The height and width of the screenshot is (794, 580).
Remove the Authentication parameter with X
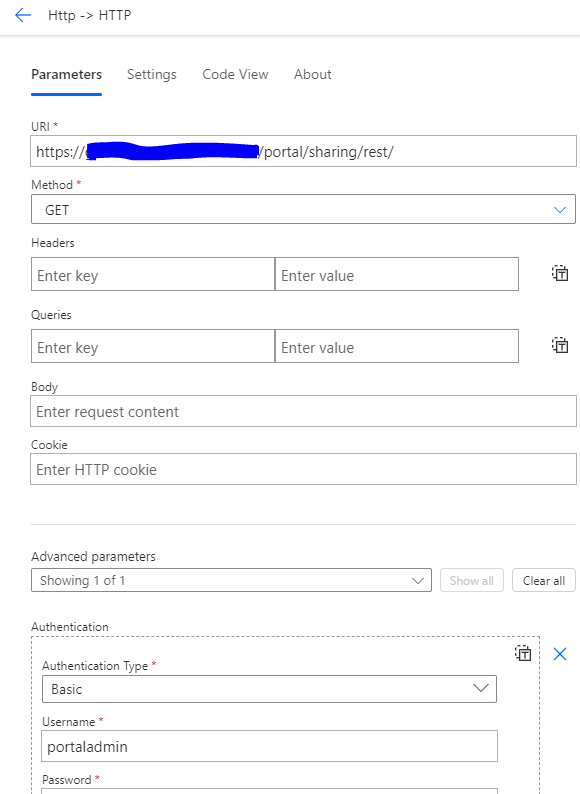(560, 654)
